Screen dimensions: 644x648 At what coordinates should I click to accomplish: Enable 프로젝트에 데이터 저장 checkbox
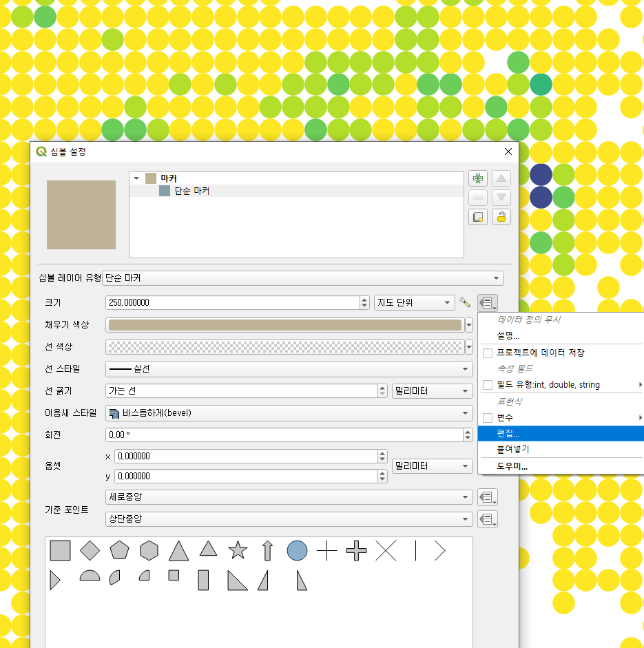488,353
